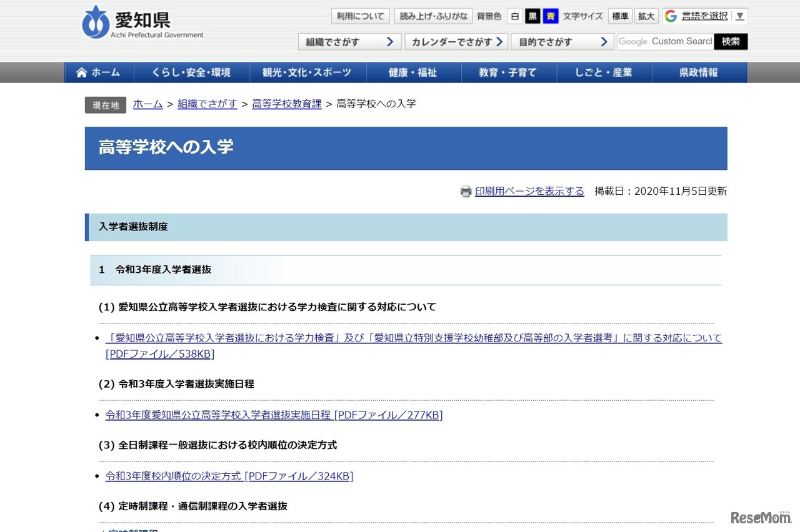Screen dimensions: 800x532
Task: Open the 教育・子育て menu
Action: click(509, 72)
